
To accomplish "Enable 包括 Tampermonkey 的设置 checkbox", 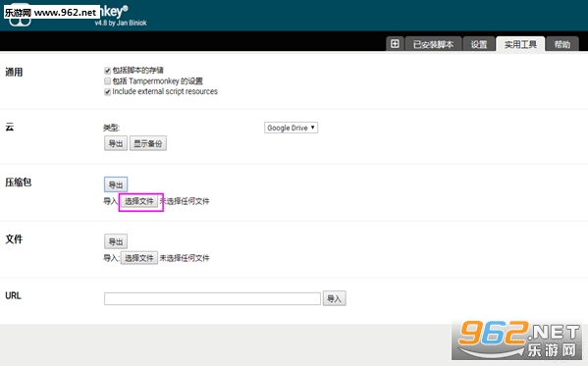I will pyautogui.click(x=108, y=81).
